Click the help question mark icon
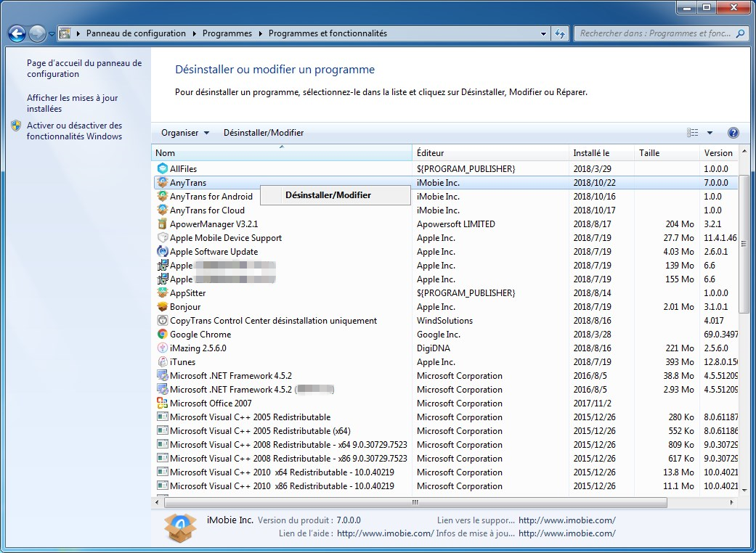Image resolution: width=756 pixels, height=553 pixels. coord(733,133)
